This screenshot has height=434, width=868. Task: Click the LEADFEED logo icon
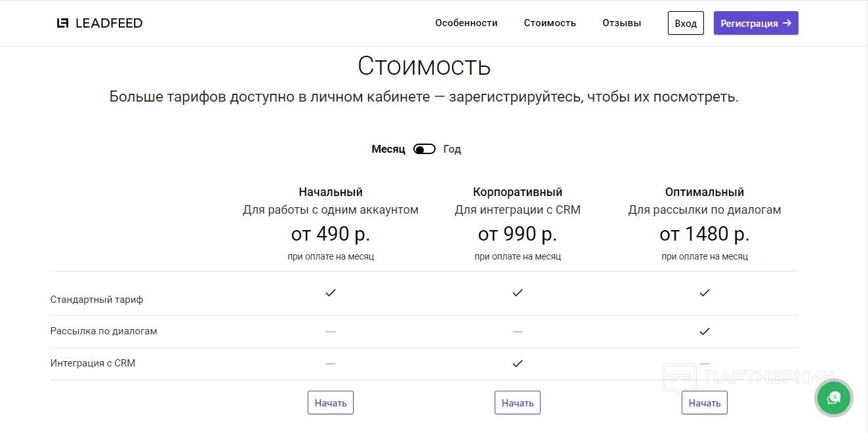coord(62,23)
